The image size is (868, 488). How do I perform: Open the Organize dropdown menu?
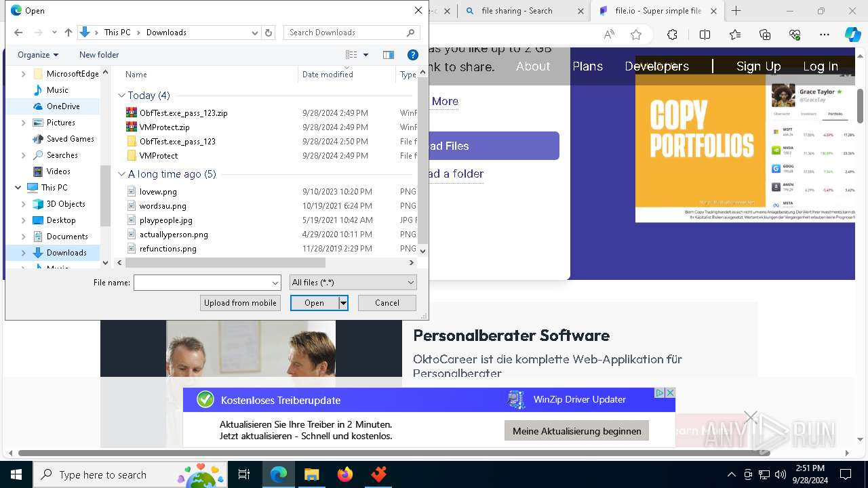(38, 55)
